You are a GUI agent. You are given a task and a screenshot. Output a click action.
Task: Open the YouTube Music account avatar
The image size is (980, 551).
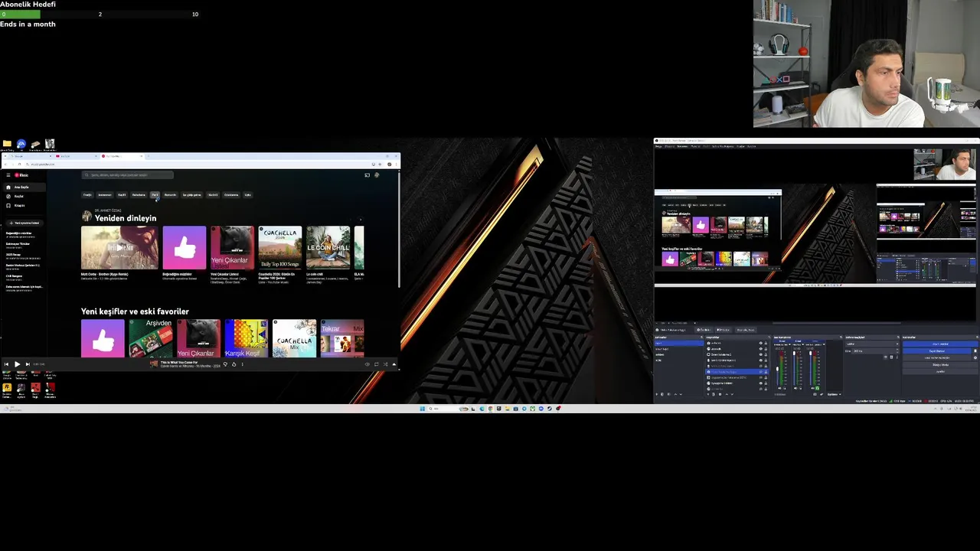point(377,175)
